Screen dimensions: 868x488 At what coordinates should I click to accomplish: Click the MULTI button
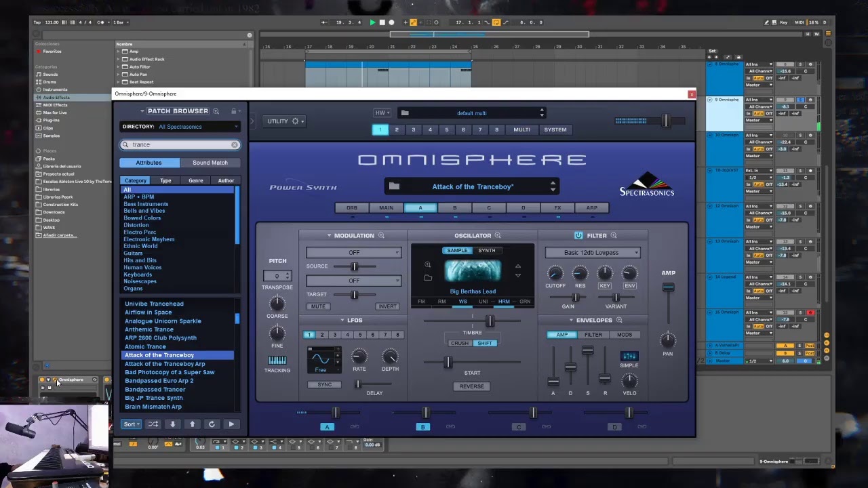[521, 129]
